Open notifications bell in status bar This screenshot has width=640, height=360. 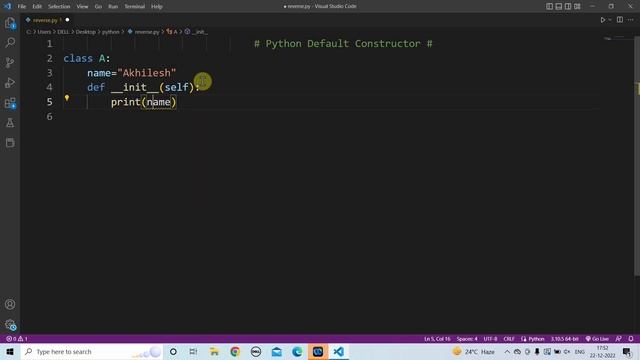pyautogui.click(x=631, y=339)
